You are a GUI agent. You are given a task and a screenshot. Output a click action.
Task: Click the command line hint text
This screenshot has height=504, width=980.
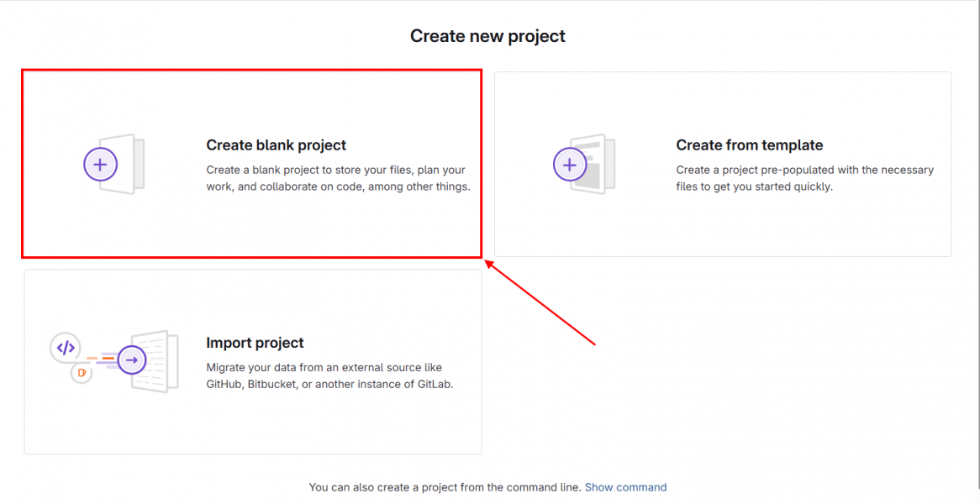pos(445,487)
